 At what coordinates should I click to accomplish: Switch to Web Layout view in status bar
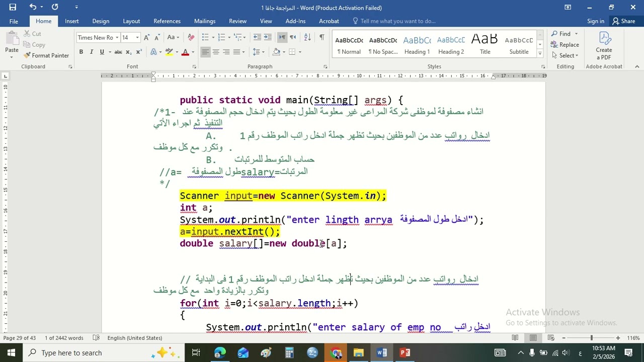click(x=551, y=338)
